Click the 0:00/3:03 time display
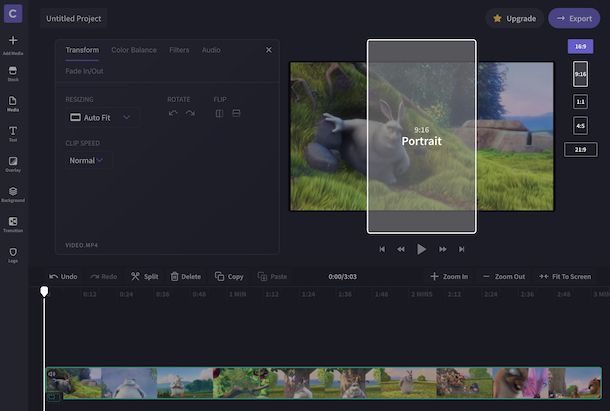 (x=342, y=276)
